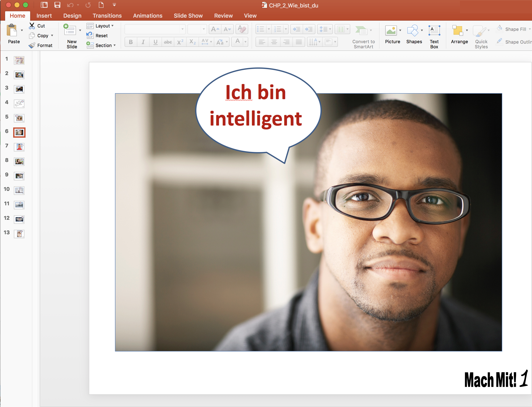The height and width of the screenshot is (407, 532).
Task: Click the Shapes icon
Action: point(413,30)
